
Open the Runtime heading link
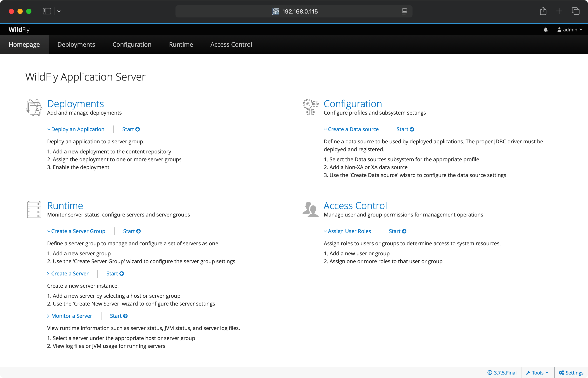tap(65, 205)
